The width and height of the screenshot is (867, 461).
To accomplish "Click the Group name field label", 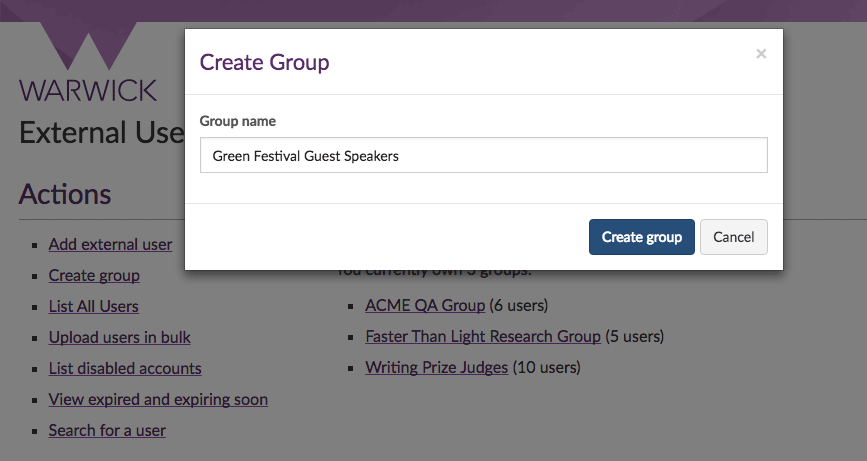I will point(238,121).
